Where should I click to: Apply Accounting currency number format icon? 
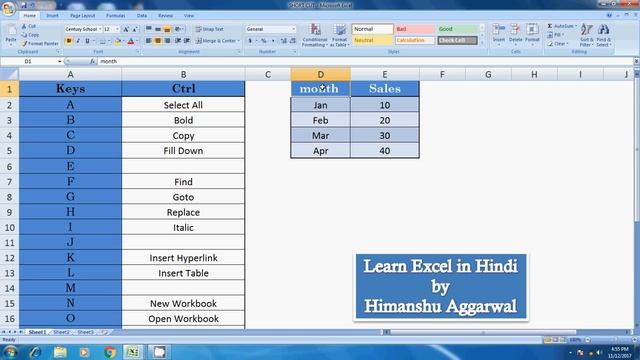(x=250, y=41)
